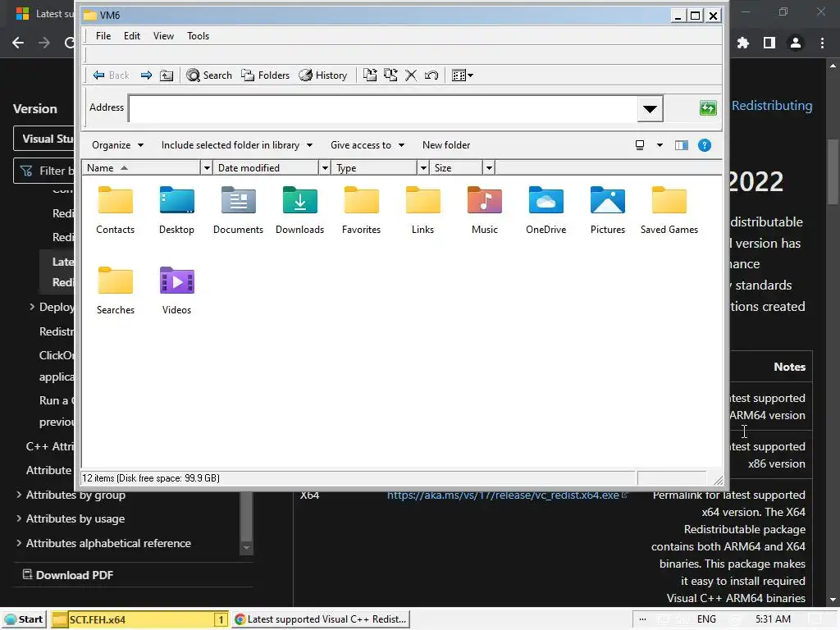This screenshot has height=630, width=840.
Task: Open Include selected folder in library dropdown
Action: click(237, 145)
